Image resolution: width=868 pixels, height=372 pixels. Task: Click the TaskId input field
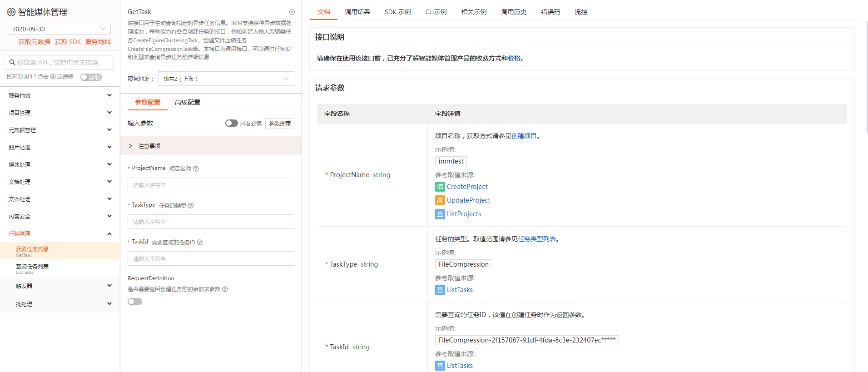[211, 258]
